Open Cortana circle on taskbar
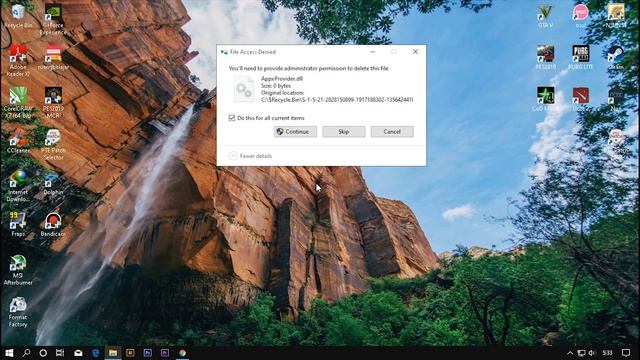Viewport: 640px width, 360px height. point(43,353)
